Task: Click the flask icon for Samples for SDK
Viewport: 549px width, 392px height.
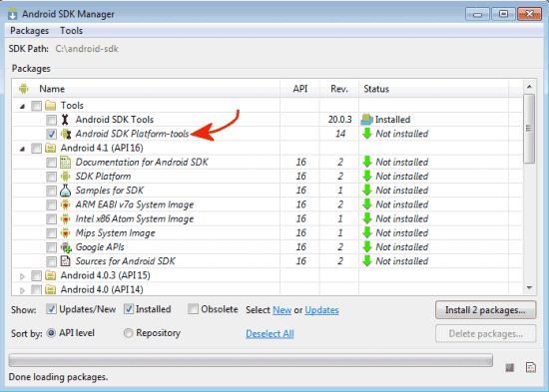Action: 65,191
